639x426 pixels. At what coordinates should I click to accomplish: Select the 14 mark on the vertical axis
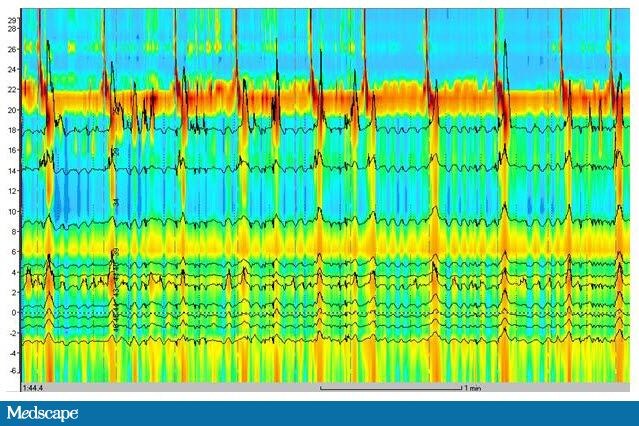[12, 171]
